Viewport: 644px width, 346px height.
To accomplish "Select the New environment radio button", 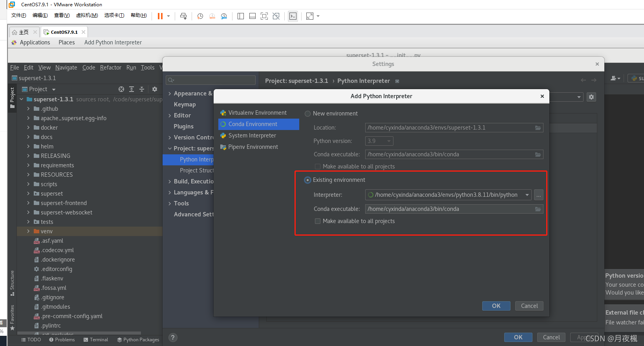I will coord(308,114).
